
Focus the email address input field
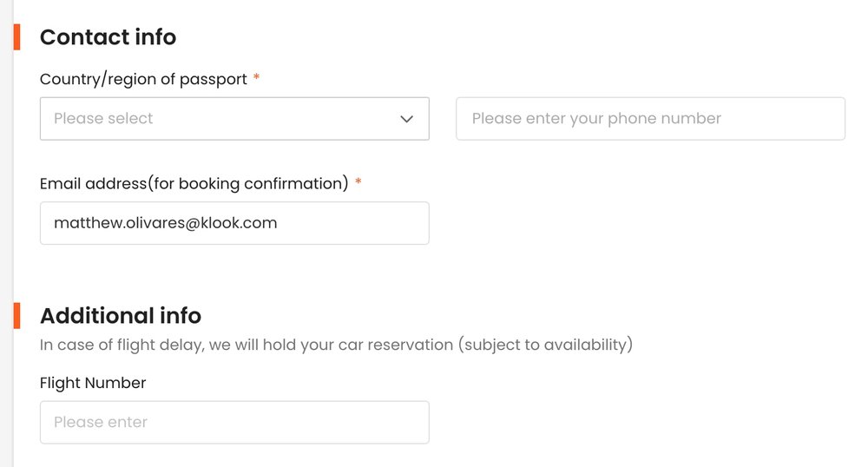point(234,223)
